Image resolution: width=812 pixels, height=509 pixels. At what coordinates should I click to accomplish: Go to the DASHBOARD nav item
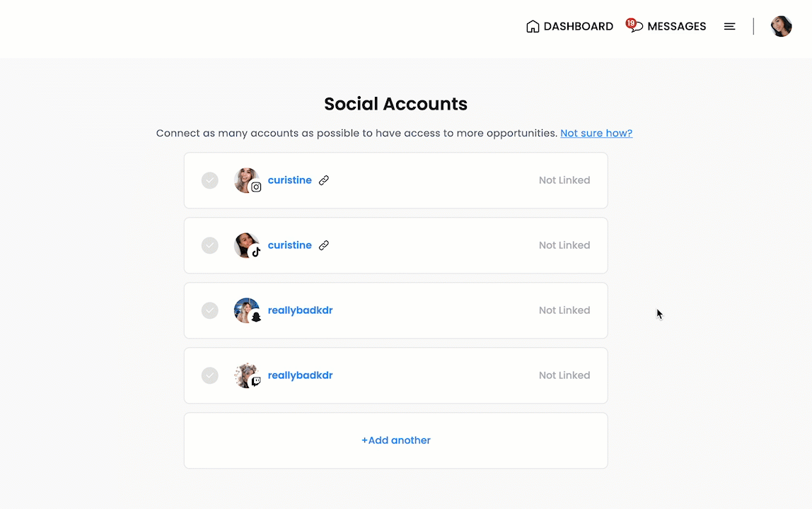(569, 26)
